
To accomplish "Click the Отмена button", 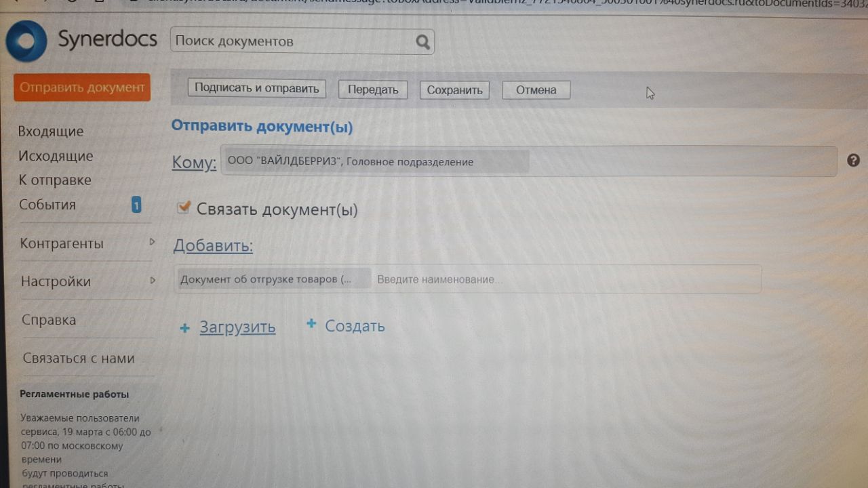I will tap(536, 90).
